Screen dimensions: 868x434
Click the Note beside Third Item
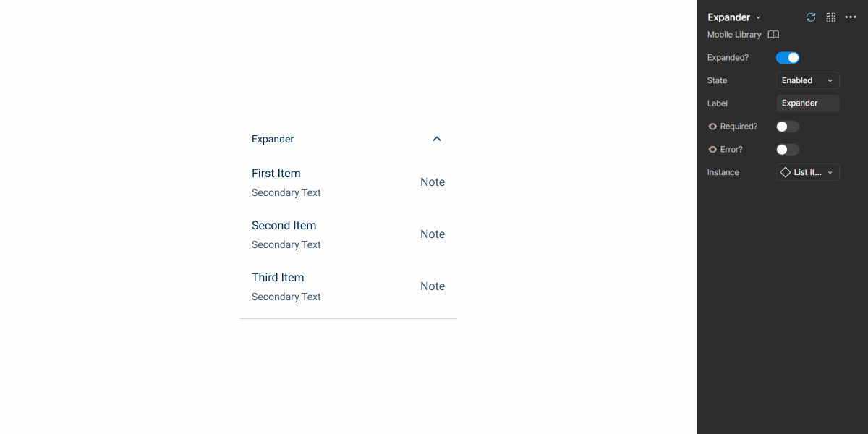[432, 286]
